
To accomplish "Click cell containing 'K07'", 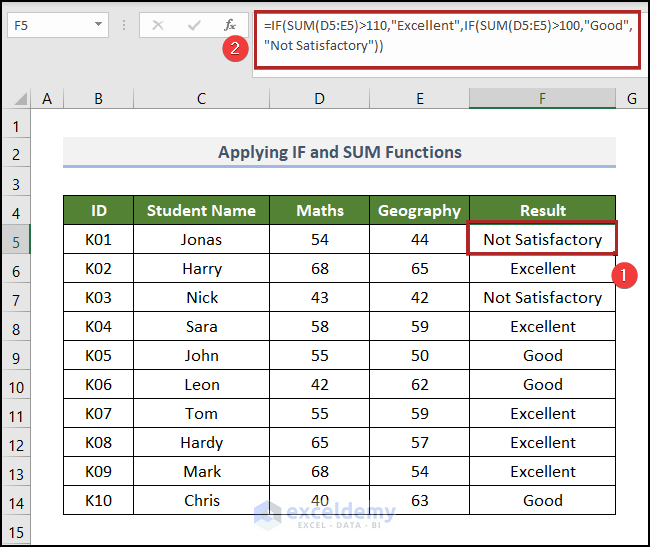I will (98, 414).
